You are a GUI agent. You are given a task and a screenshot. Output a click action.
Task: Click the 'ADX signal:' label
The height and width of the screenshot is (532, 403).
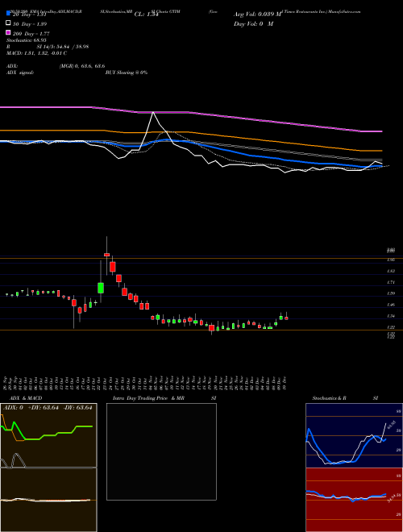tap(20, 73)
